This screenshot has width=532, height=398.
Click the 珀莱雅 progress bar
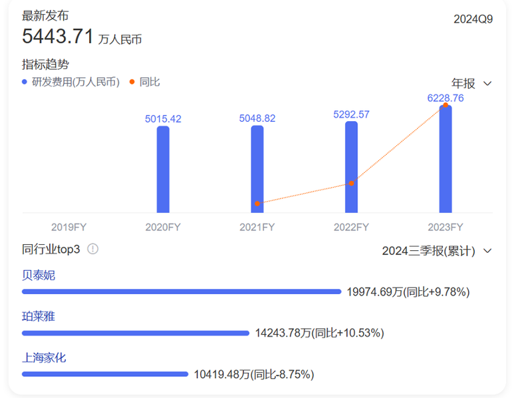(x=136, y=333)
